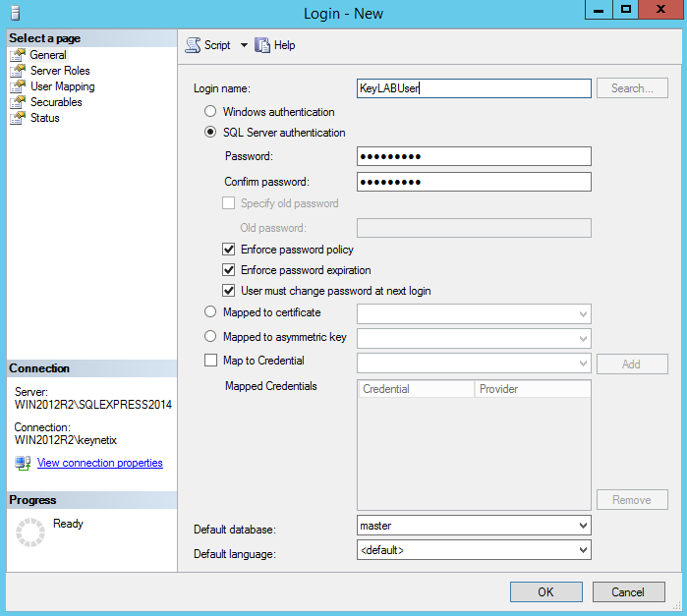Open the asymmetric key dropdown
687x616 pixels.
[583, 339]
